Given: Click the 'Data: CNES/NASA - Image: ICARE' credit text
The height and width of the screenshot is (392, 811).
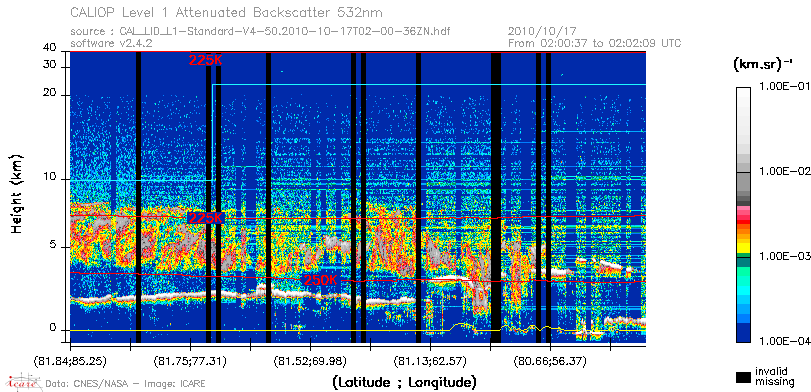Looking at the screenshot, I should coord(126,384).
